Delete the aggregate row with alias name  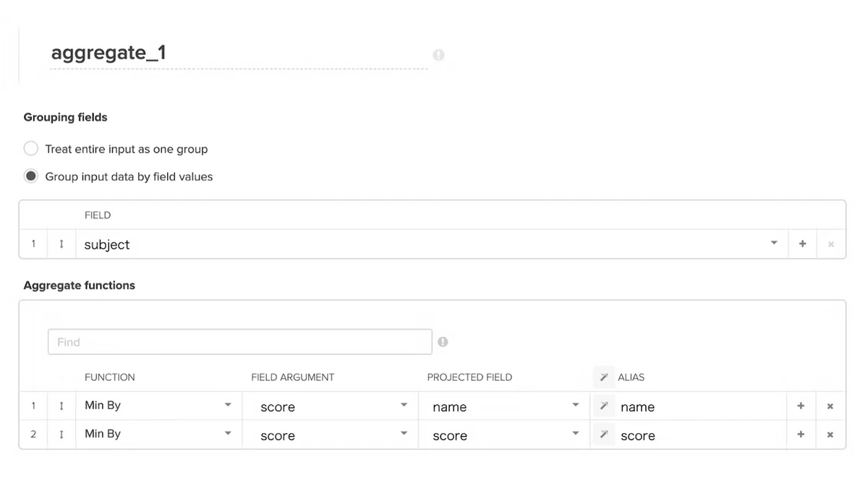(830, 406)
